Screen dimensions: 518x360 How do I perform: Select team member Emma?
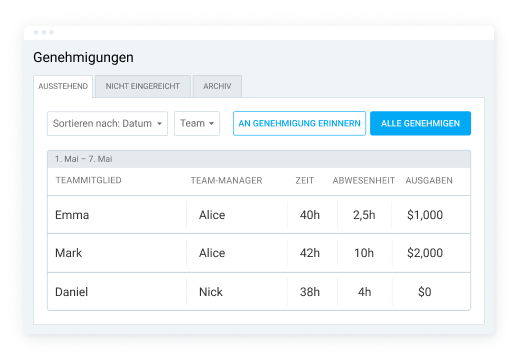[72, 215]
